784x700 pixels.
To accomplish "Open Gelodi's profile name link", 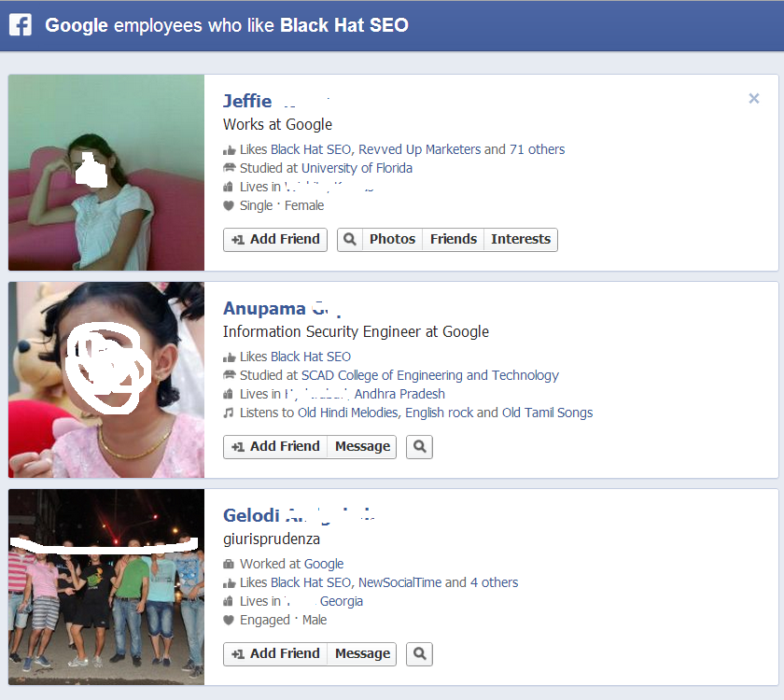I will tap(251, 515).
